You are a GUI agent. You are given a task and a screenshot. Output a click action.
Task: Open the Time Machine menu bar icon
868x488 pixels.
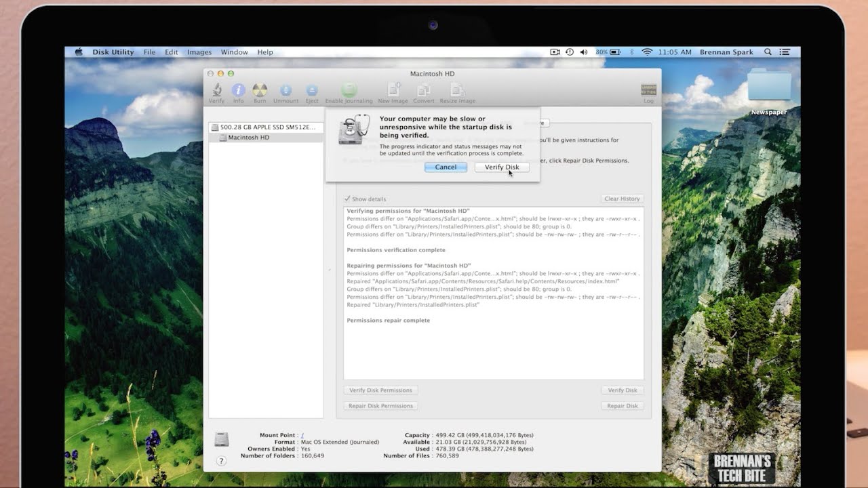569,52
